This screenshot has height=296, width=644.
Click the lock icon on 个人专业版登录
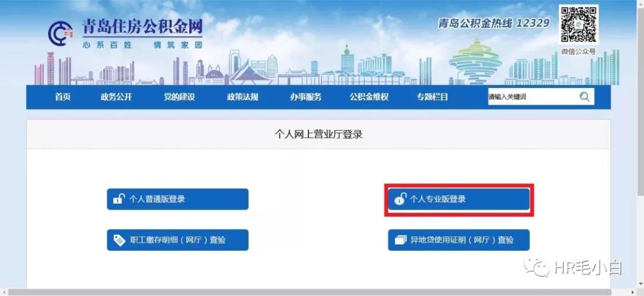(x=400, y=200)
